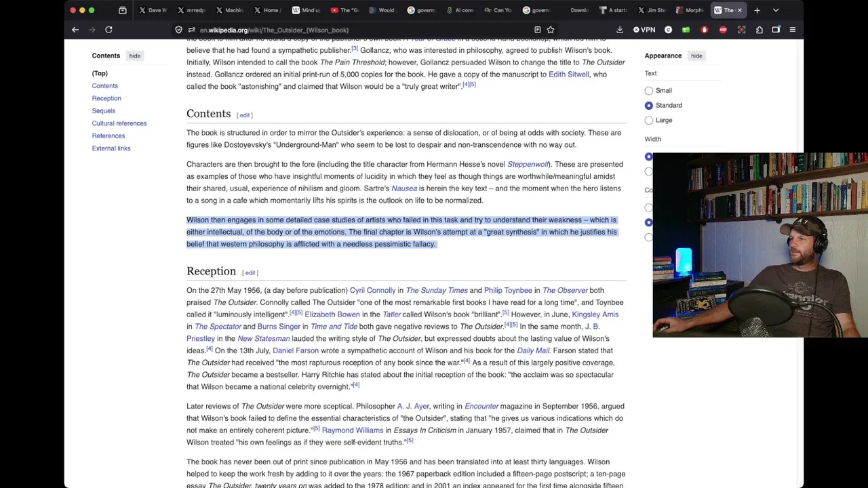The width and height of the screenshot is (868, 488).
Task: Open site permissions icon beside the URL
Action: tap(192, 30)
